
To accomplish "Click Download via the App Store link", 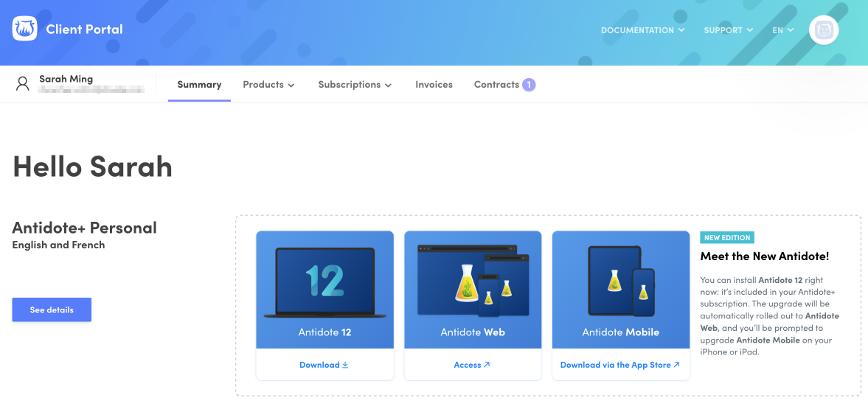I will (619, 365).
